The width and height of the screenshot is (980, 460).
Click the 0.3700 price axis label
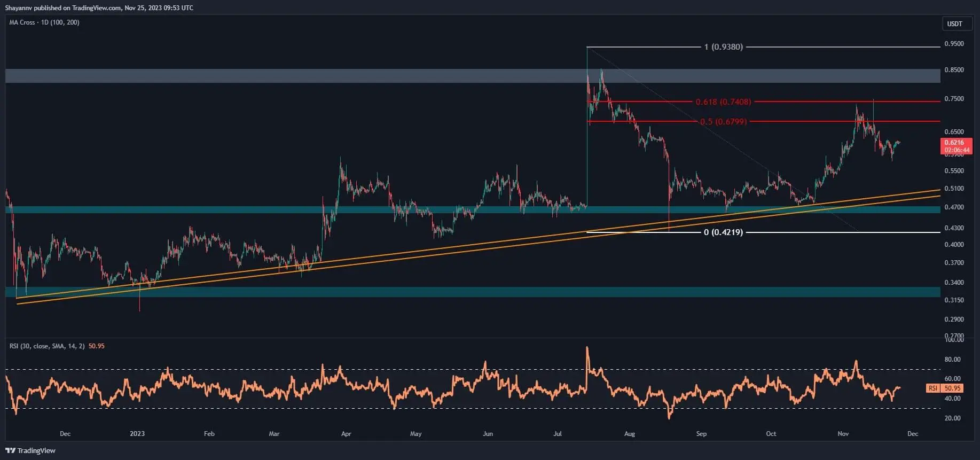(954, 263)
